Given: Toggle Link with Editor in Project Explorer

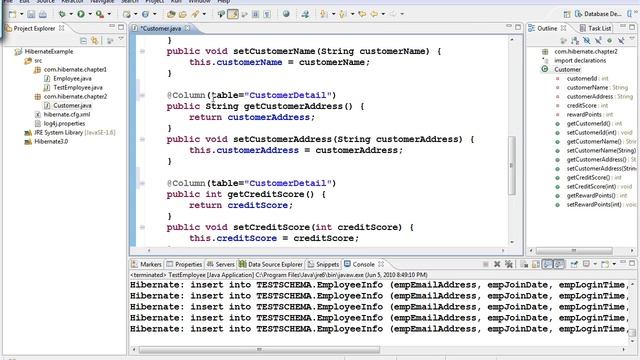Looking at the screenshot, I should 95,40.
